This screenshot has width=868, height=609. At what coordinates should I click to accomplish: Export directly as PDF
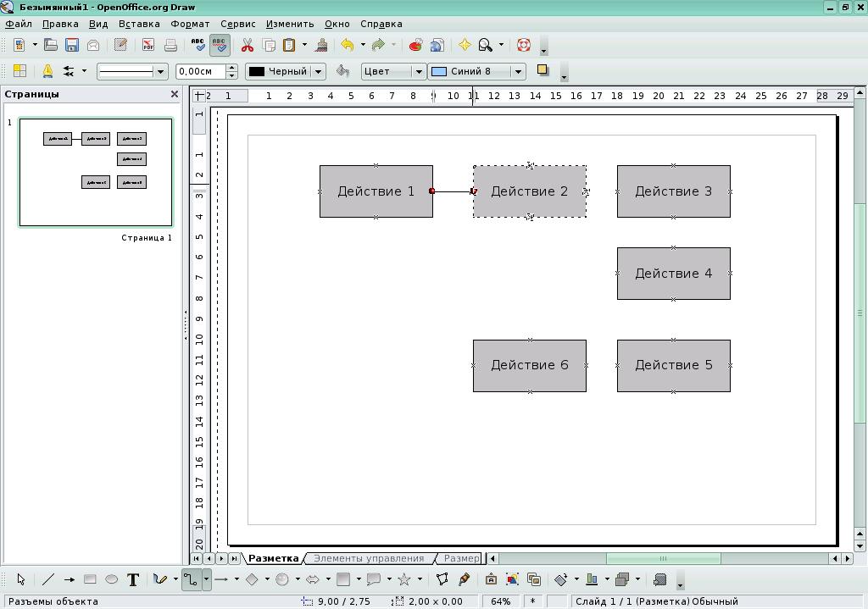tap(147, 45)
